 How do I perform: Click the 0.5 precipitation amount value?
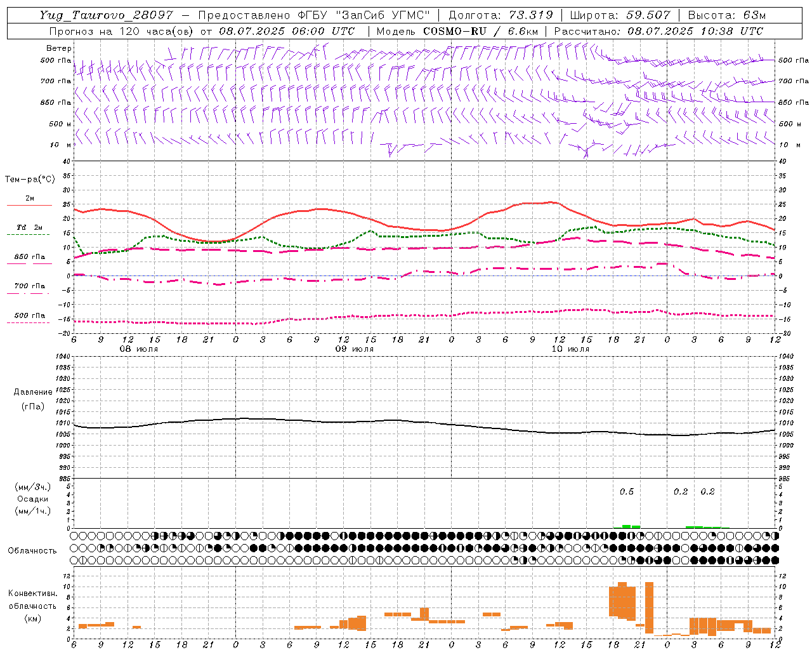click(627, 492)
